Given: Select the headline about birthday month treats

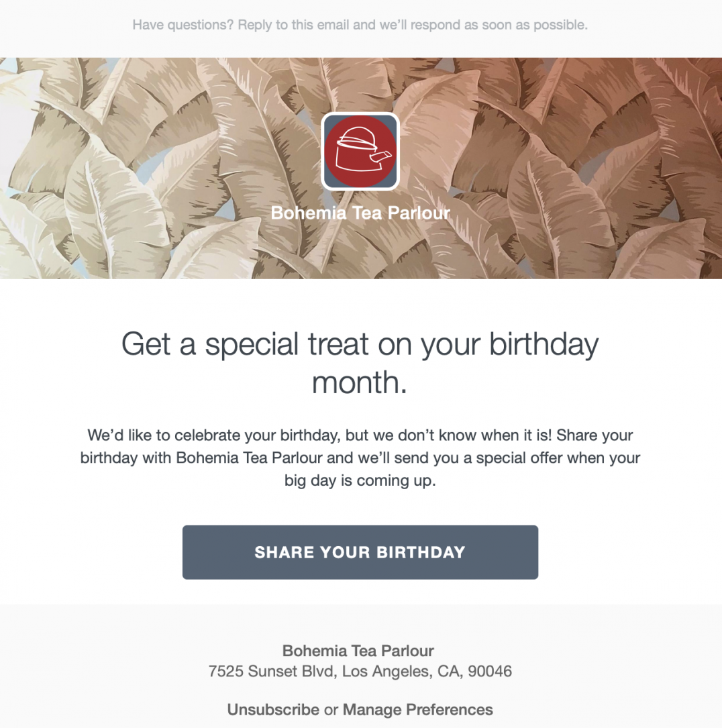Looking at the screenshot, I should [x=360, y=362].
